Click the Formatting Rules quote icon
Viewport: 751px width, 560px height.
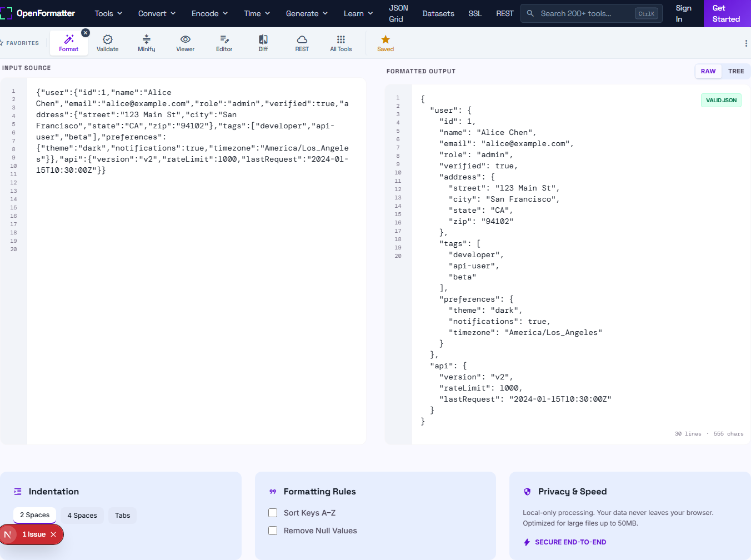point(273,492)
